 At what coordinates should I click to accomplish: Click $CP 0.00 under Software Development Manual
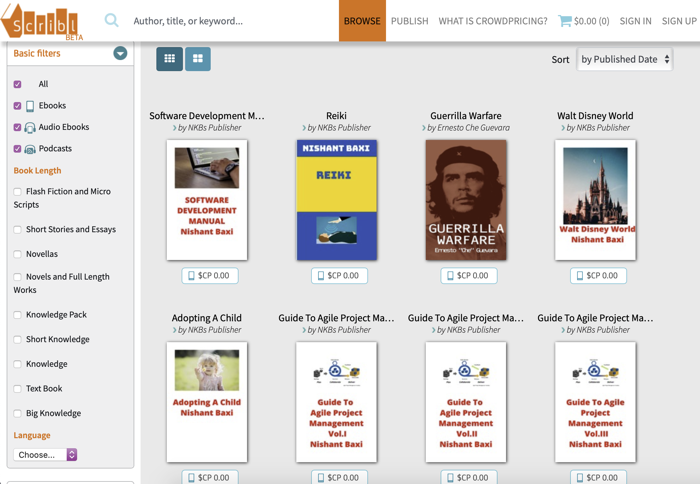coord(210,275)
